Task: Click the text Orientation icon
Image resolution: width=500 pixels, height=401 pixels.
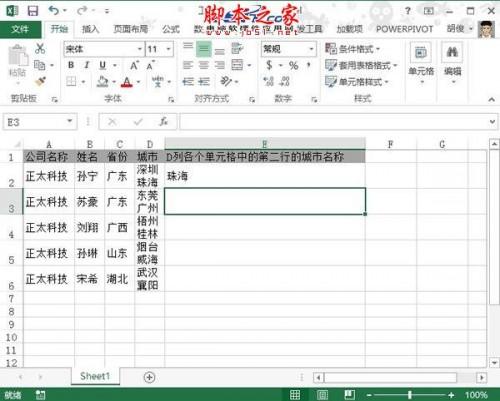Action: (x=226, y=81)
